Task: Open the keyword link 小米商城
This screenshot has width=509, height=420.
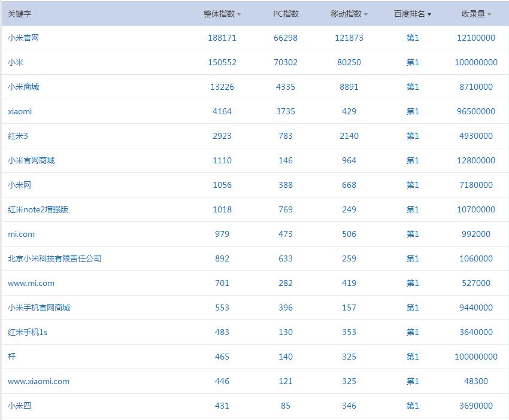Action: click(x=23, y=87)
